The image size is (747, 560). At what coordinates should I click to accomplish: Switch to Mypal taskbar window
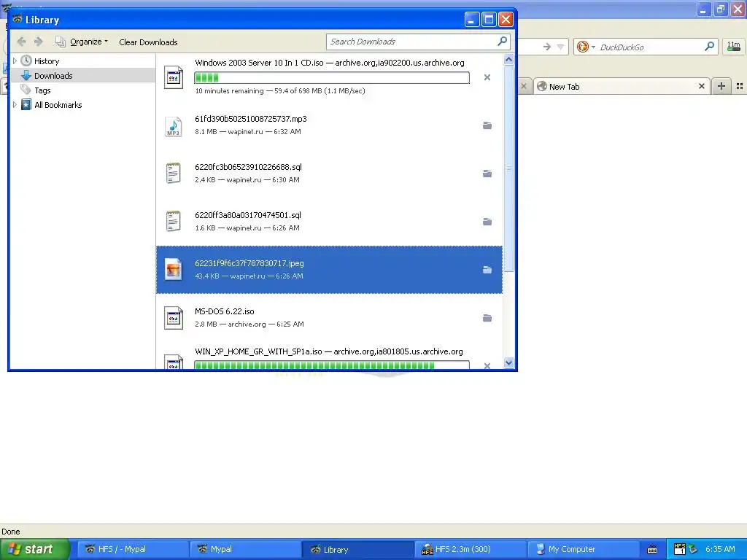tap(245, 549)
